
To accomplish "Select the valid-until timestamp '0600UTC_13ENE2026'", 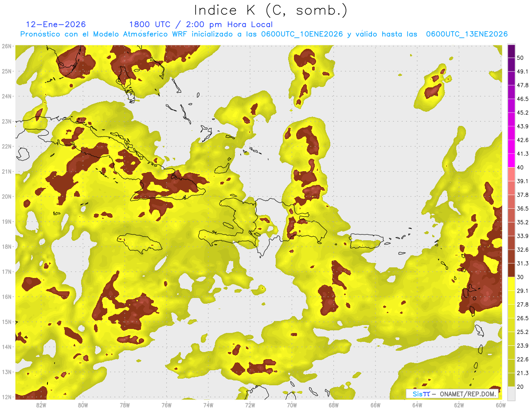I will click(x=467, y=34).
